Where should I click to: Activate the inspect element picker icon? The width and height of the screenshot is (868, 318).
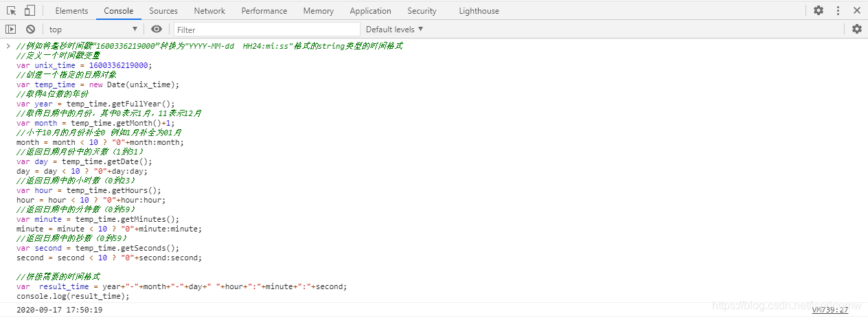11,10
